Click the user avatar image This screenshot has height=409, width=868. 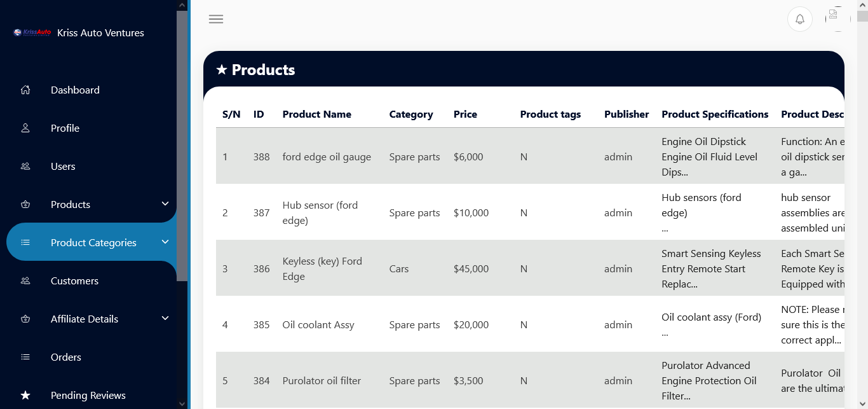[x=837, y=18]
